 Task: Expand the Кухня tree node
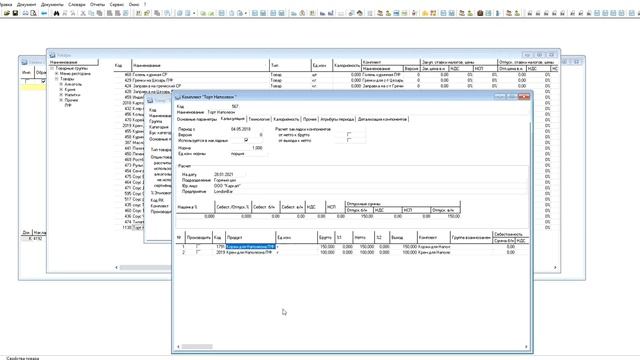coord(61,89)
